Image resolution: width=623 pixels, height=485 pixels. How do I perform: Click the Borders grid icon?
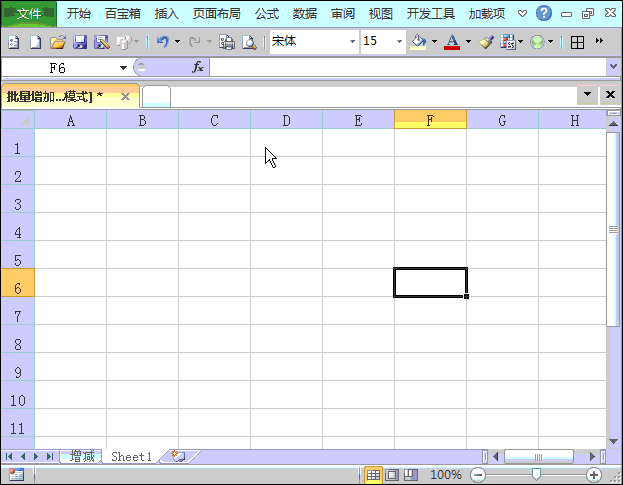click(x=577, y=42)
